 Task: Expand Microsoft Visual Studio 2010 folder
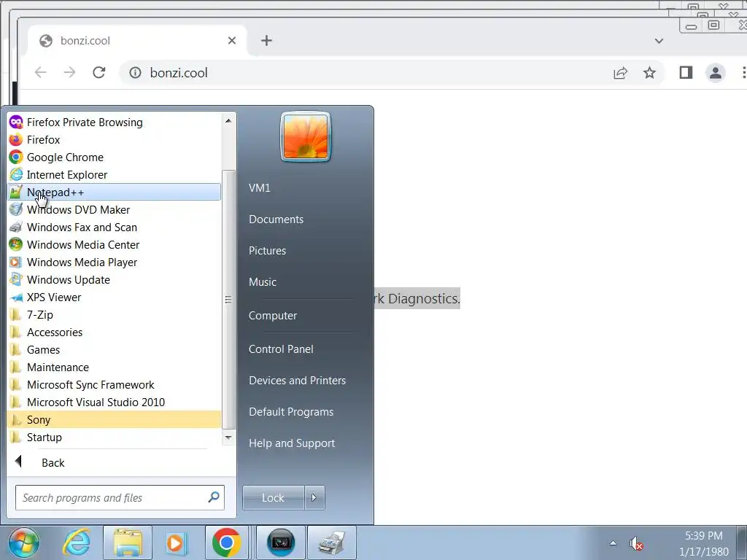pyautogui.click(x=115, y=402)
